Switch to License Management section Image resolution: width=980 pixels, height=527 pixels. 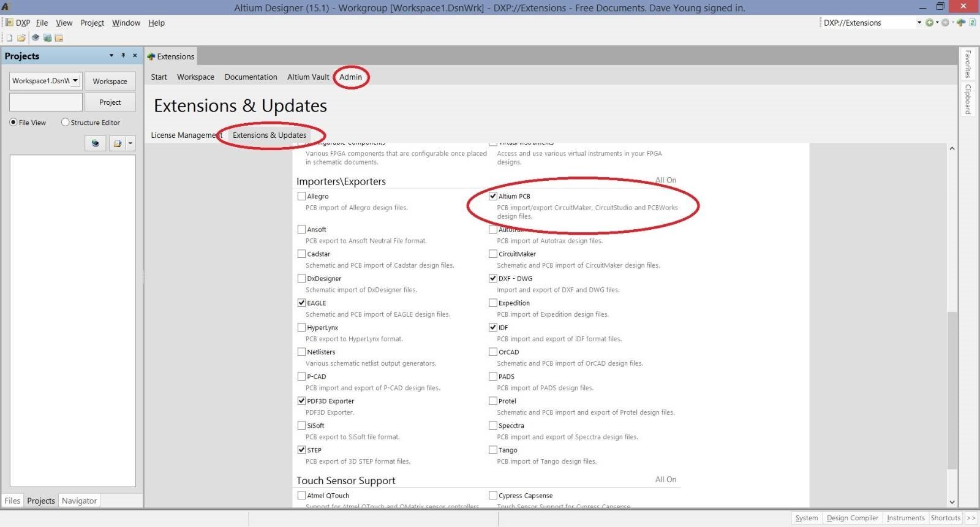(x=186, y=135)
